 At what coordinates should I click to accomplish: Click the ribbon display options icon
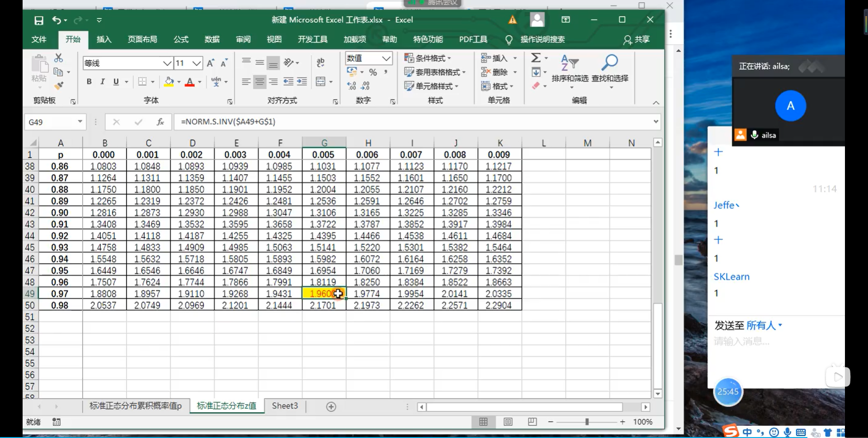click(x=566, y=19)
